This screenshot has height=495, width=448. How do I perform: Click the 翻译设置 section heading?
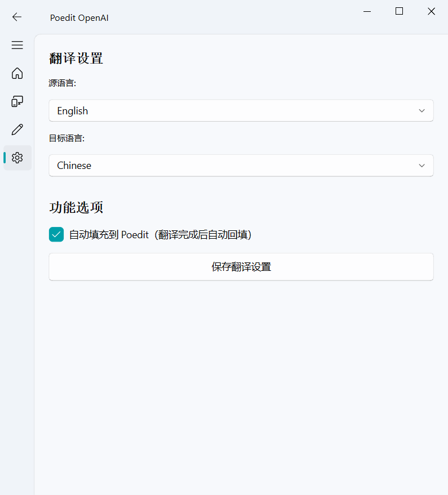[x=76, y=58]
